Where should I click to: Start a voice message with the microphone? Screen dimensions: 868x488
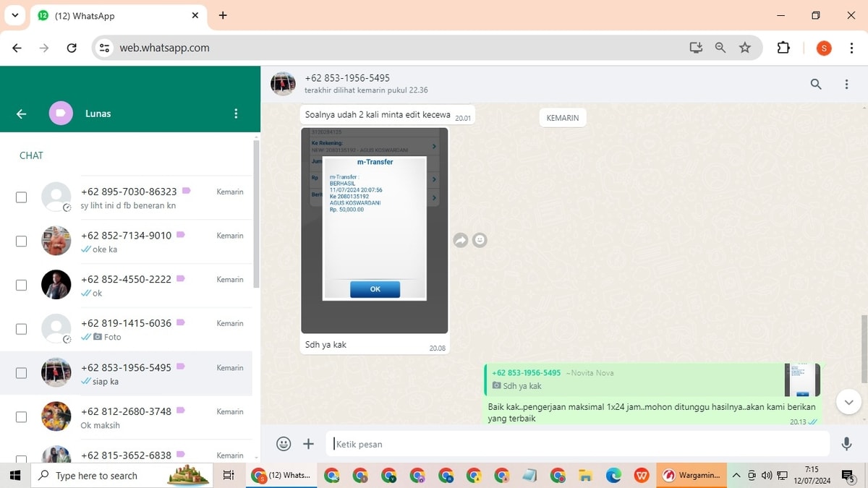click(846, 444)
